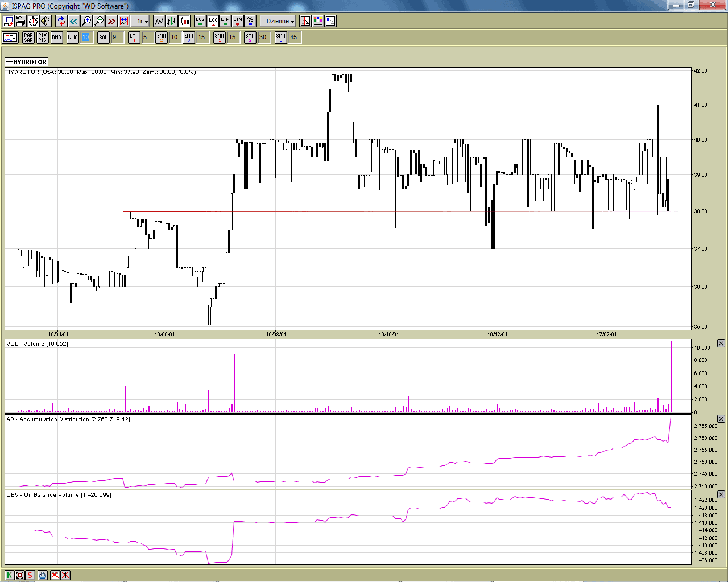This screenshot has width=728, height=582.
Task: Click the blue printer icon
Action: point(43,575)
